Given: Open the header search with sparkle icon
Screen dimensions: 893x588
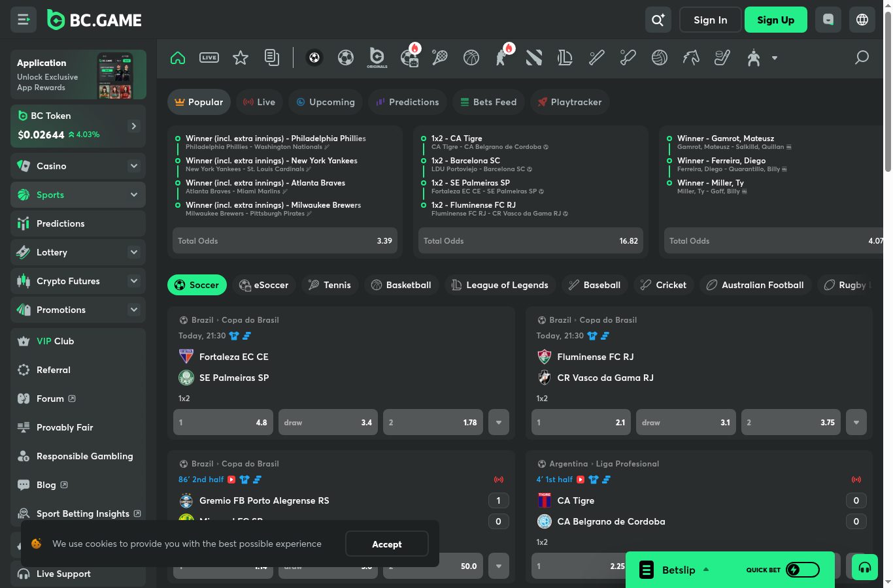Looking at the screenshot, I should (658, 20).
